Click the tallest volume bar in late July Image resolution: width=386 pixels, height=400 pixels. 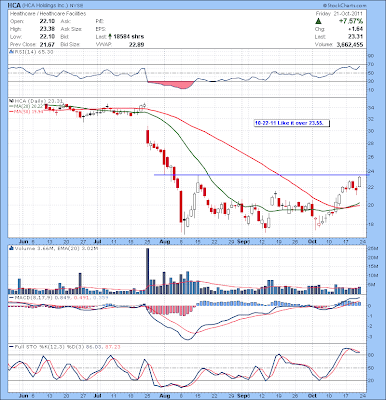coord(148,271)
